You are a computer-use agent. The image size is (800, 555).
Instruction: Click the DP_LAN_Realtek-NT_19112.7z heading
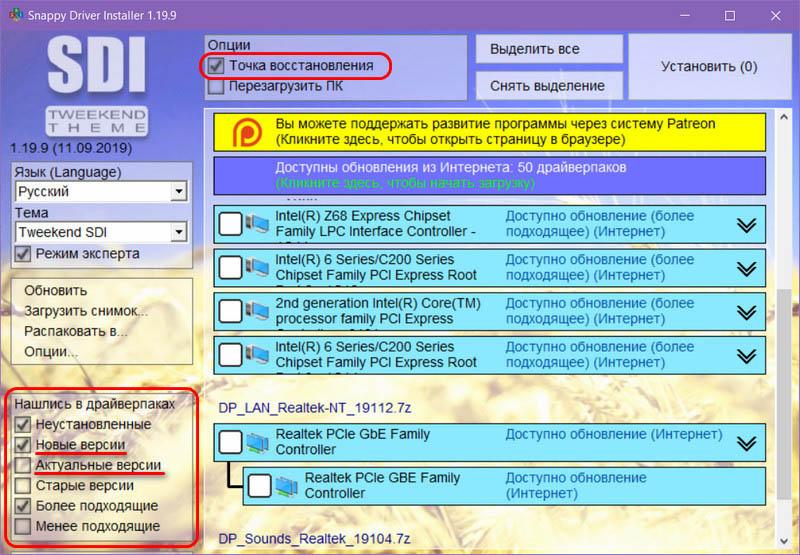[x=315, y=408]
